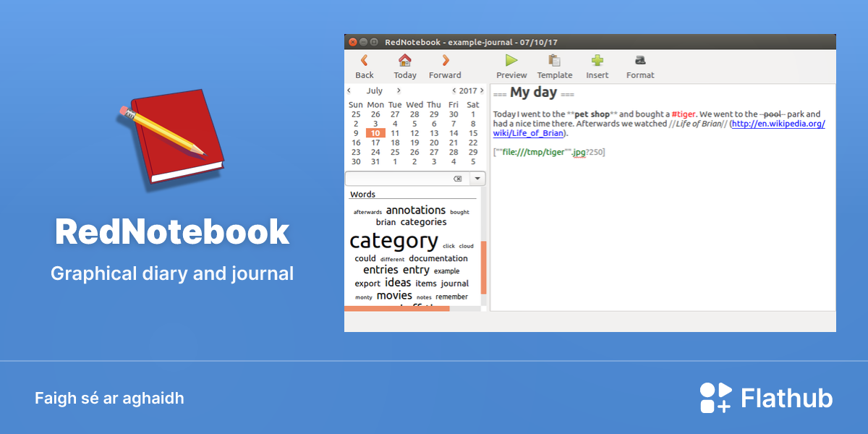
Task: Go to next month arrow beside July
Action: (399, 91)
